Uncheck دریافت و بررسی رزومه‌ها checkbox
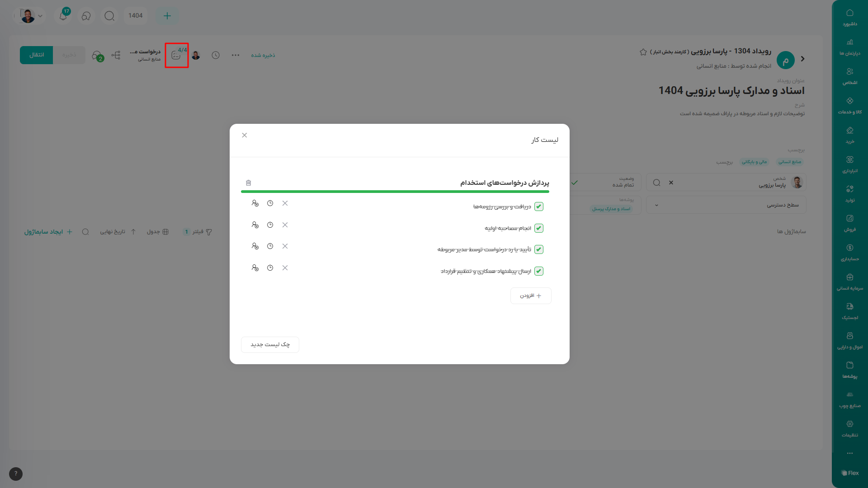This screenshot has width=868, height=488. point(538,206)
